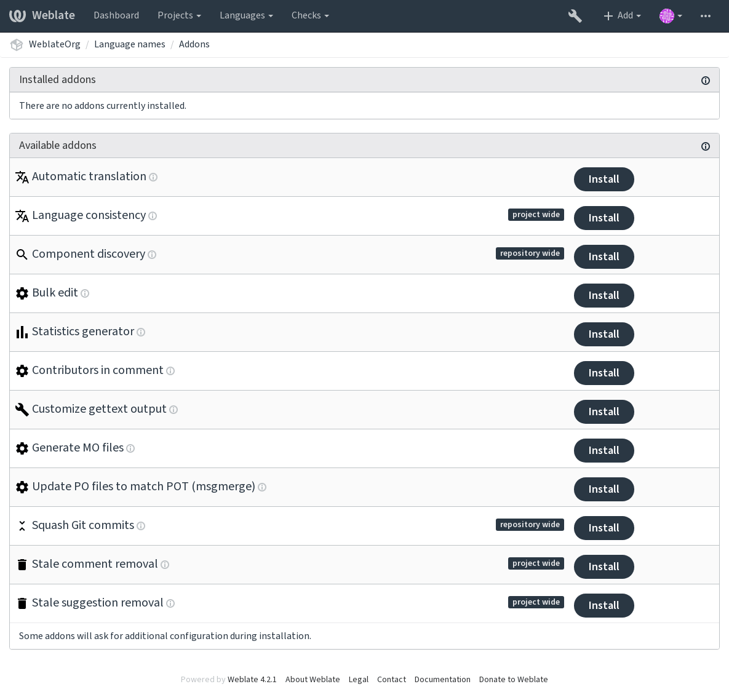Install the Bulk edit addon
Viewport: 729px width, 700px height.
tap(604, 296)
